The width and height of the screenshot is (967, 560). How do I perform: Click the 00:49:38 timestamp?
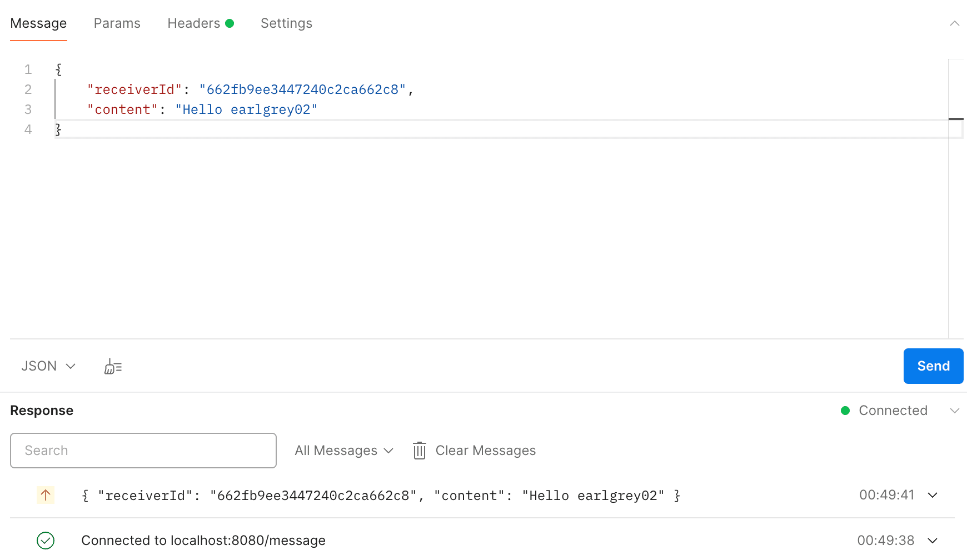886,541
